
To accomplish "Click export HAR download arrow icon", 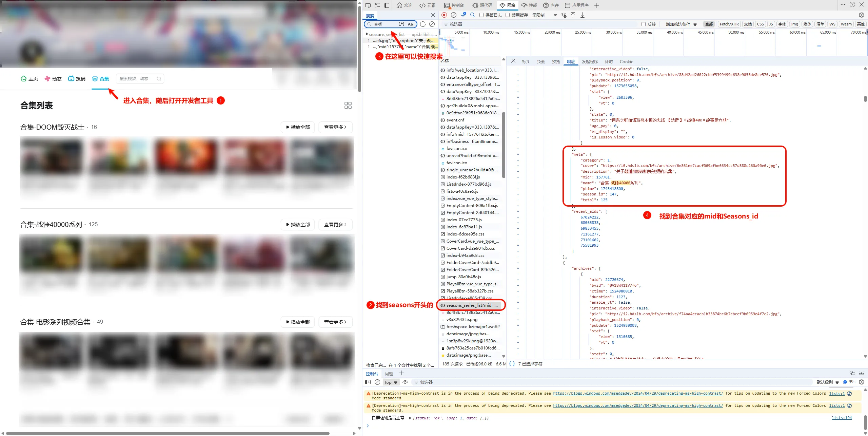I will tap(583, 15).
